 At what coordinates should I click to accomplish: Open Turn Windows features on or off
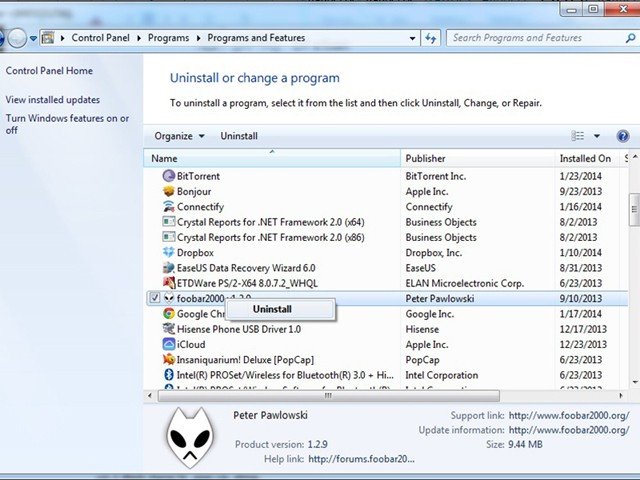tap(67, 124)
